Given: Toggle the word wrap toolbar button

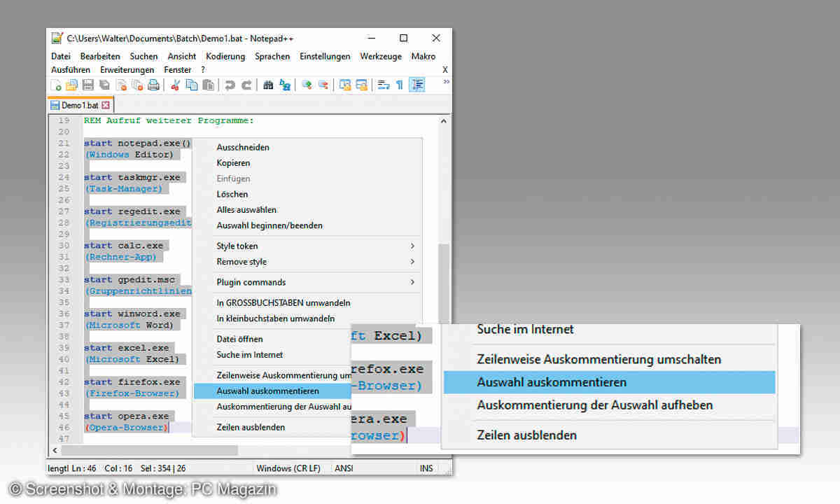Looking at the screenshot, I should pyautogui.click(x=383, y=85).
